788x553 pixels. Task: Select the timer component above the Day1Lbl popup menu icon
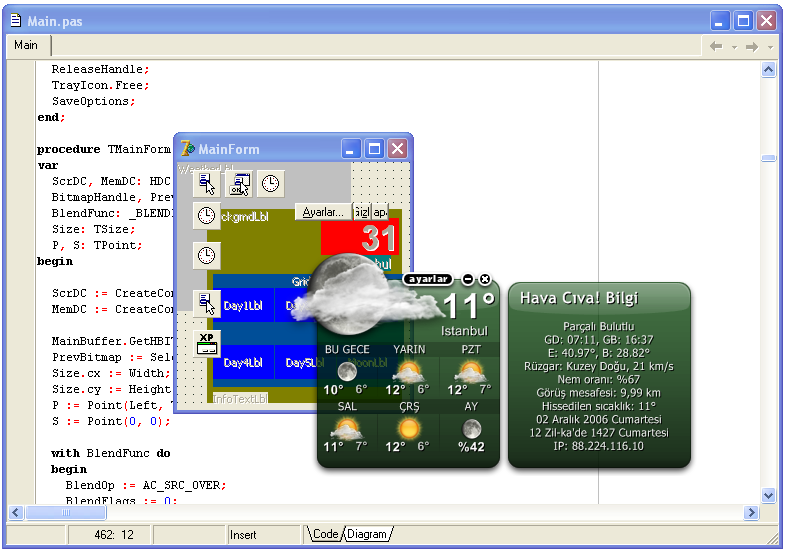(x=206, y=255)
